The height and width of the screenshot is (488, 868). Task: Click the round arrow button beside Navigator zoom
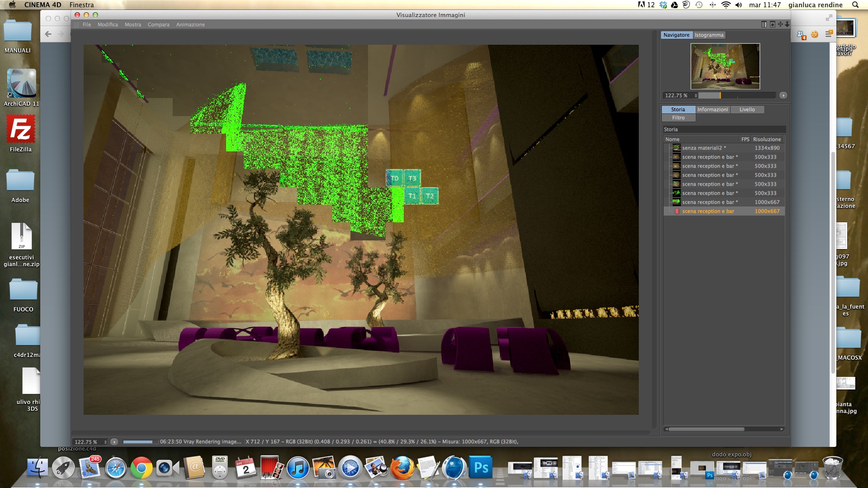tap(783, 95)
